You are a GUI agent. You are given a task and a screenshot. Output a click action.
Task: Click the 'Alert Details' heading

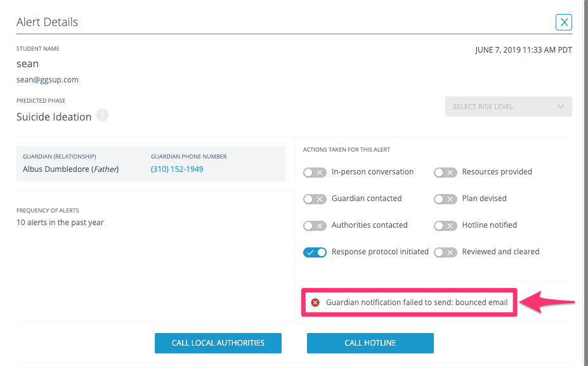[47, 22]
